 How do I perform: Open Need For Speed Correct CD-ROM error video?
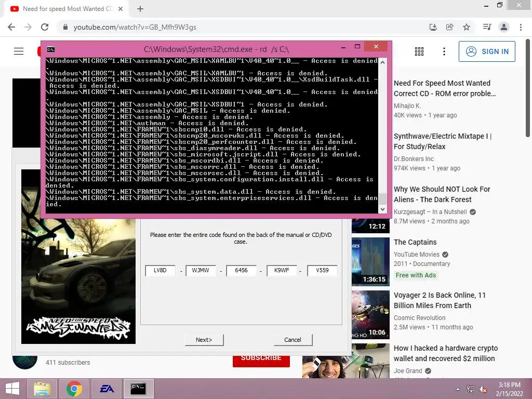445,88
